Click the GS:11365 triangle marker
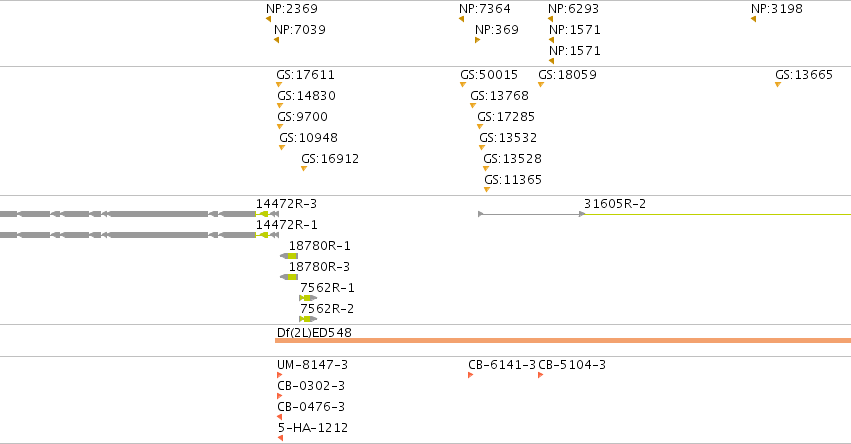Image resolution: width=851 pixels, height=444 pixels. pos(487,190)
